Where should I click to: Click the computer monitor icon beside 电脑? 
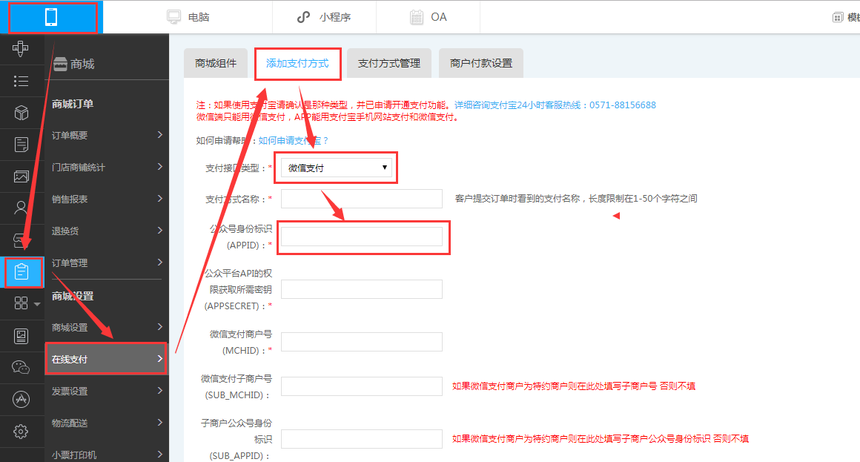point(174,17)
